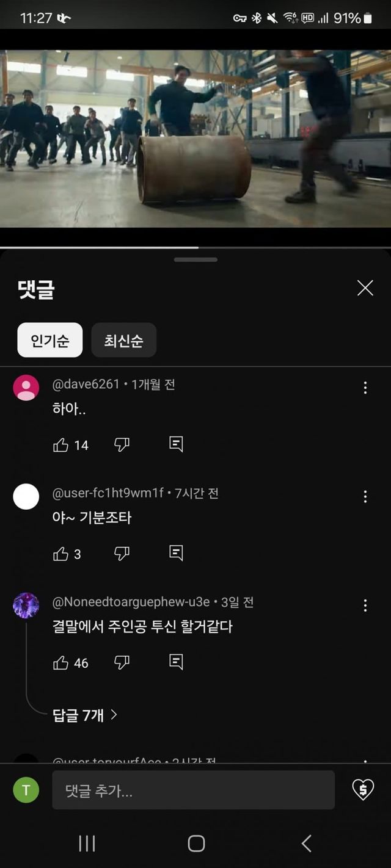Like the @Noneedtoarguephew-u3e comment
Viewport: 391px width, 868px height.
pos(61,662)
